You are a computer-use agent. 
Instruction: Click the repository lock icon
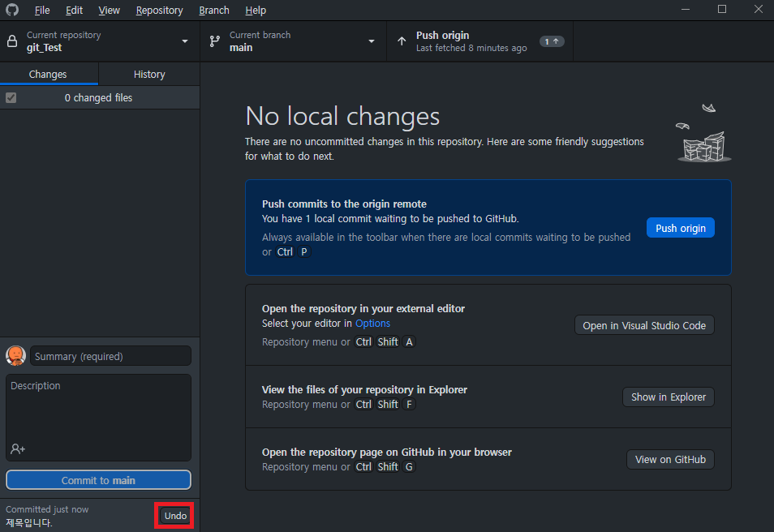(12, 41)
